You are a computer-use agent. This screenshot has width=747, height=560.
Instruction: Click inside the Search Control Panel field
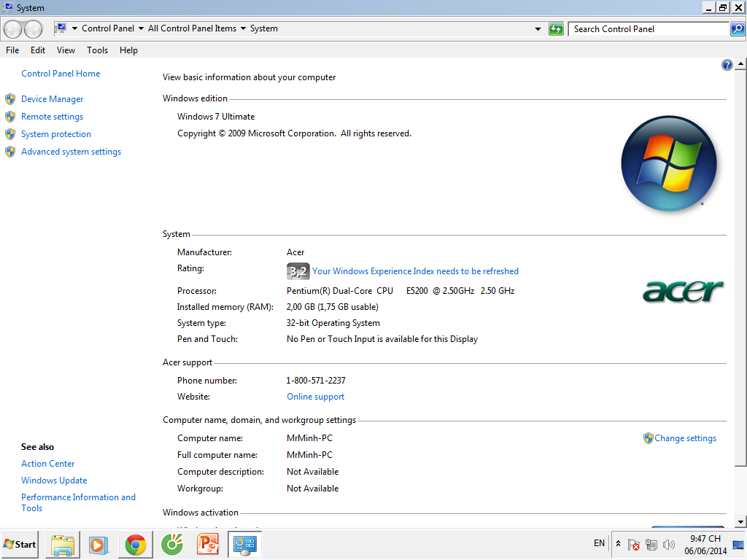(x=648, y=29)
